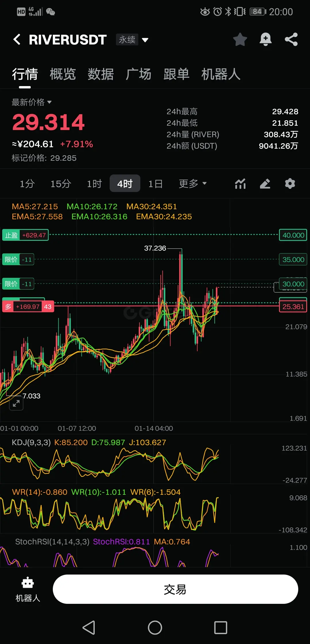Image resolution: width=310 pixels, height=644 pixels.
Task: Tap the StochRSI(14,14,3,3) indicator label
Action: pos(52,542)
